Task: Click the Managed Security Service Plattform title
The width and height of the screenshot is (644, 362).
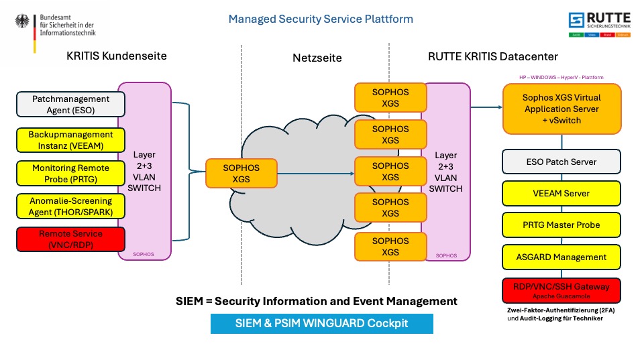Action: coord(321,19)
